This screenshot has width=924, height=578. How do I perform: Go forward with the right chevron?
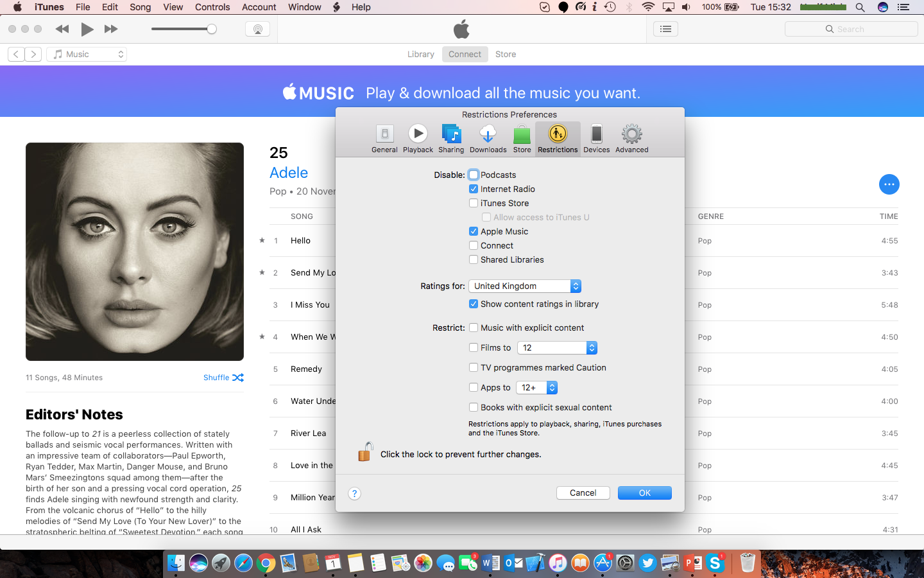(33, 55)
